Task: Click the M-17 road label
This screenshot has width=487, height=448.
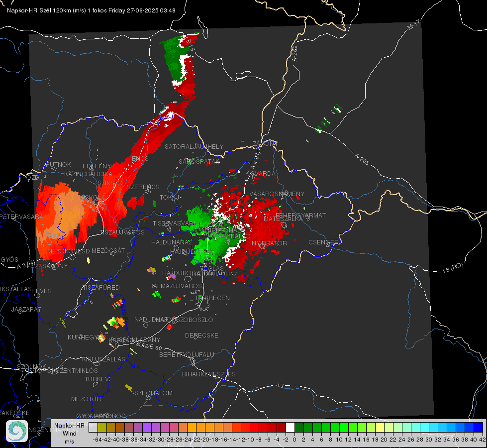Action: tap(413, 25)
